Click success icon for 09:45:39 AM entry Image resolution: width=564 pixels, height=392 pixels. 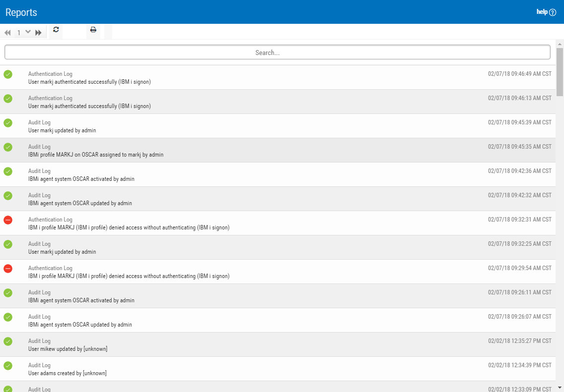pos(8,123)
